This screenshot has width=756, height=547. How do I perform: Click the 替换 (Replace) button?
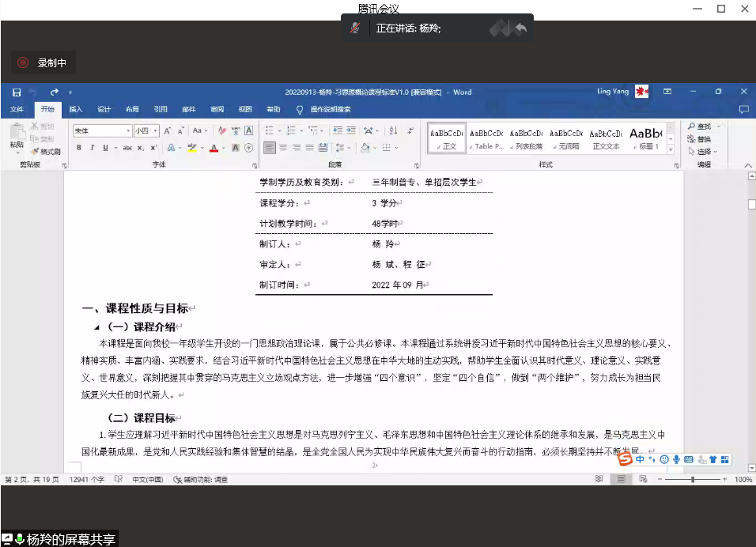point(699,139)
